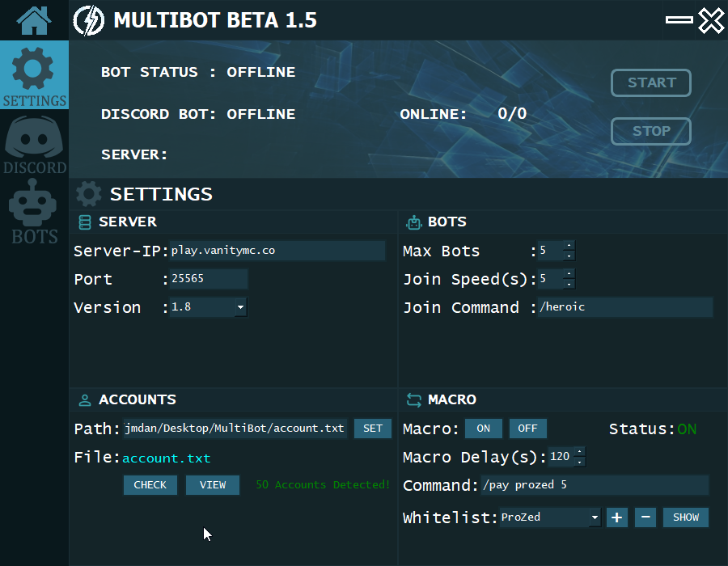
Task: Open the Whitelist dropdown
Action: (595, 517)
